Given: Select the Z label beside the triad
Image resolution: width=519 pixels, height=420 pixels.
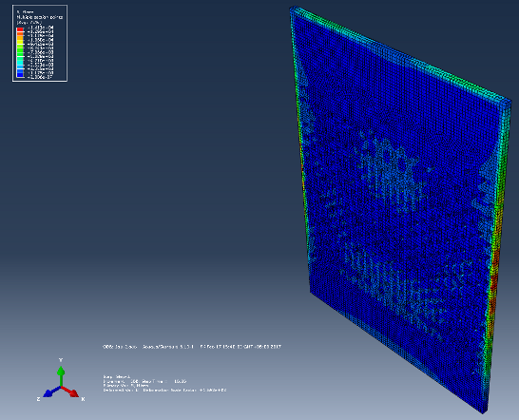Looking at the screenshot, I should point(38,399).
